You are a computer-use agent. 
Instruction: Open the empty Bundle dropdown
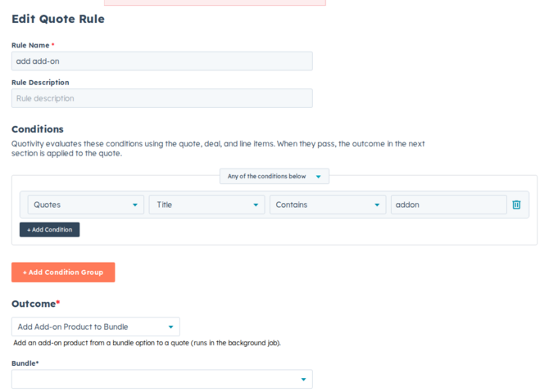(x=161, y=379)
